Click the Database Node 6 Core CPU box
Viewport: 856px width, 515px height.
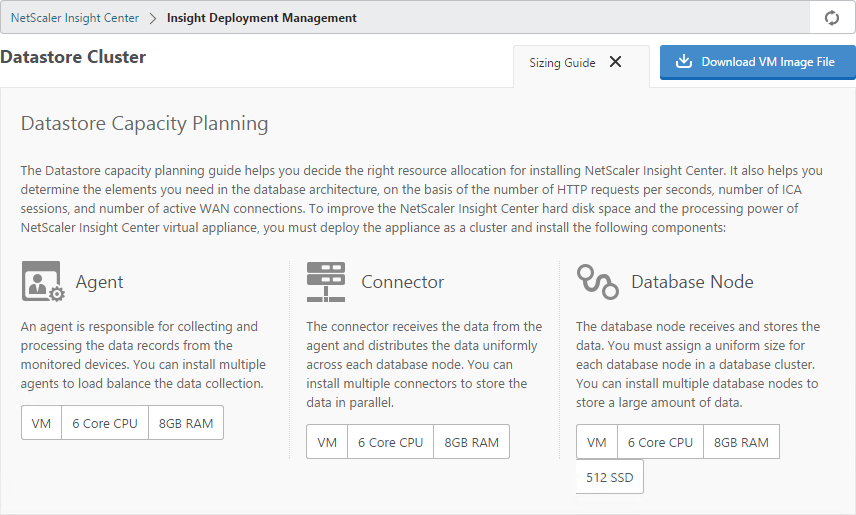[x=660, y=442]
